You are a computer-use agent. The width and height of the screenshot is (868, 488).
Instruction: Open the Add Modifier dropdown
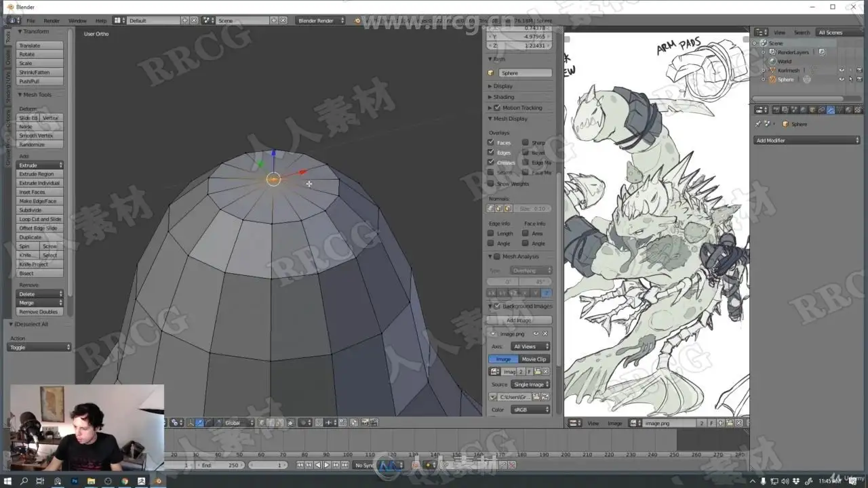(x=807, y=140)
